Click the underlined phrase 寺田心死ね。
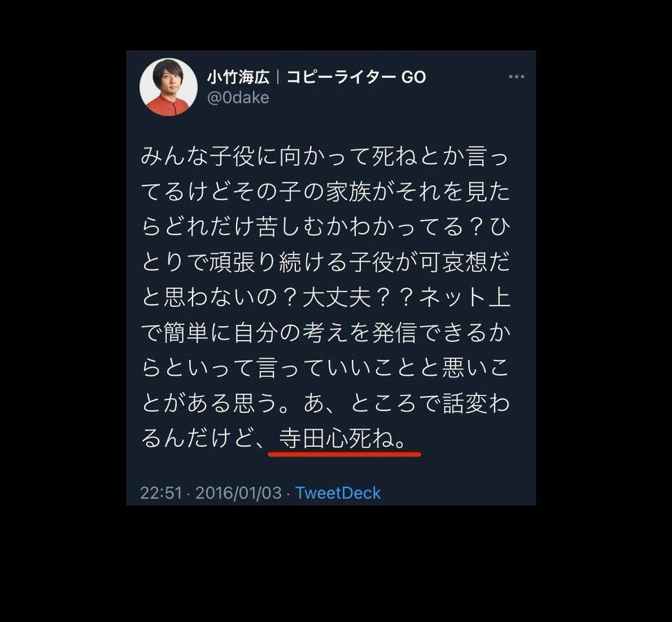The image size is (672, 622). pos(343,438)
